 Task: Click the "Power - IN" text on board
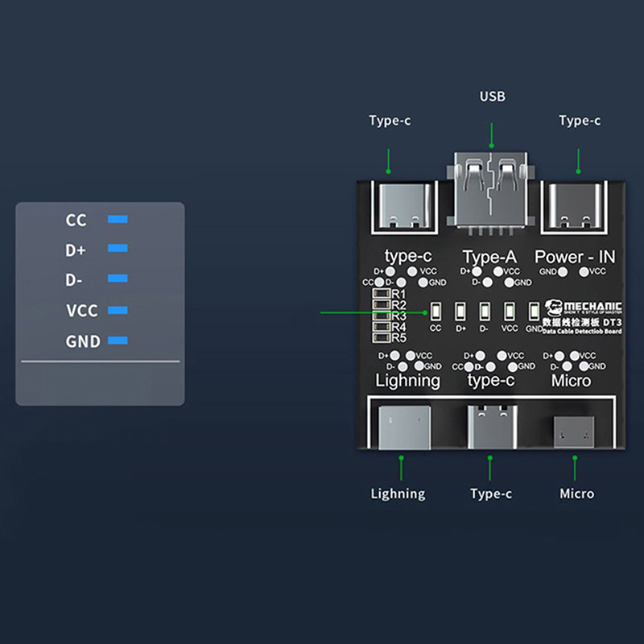point(575,257)
